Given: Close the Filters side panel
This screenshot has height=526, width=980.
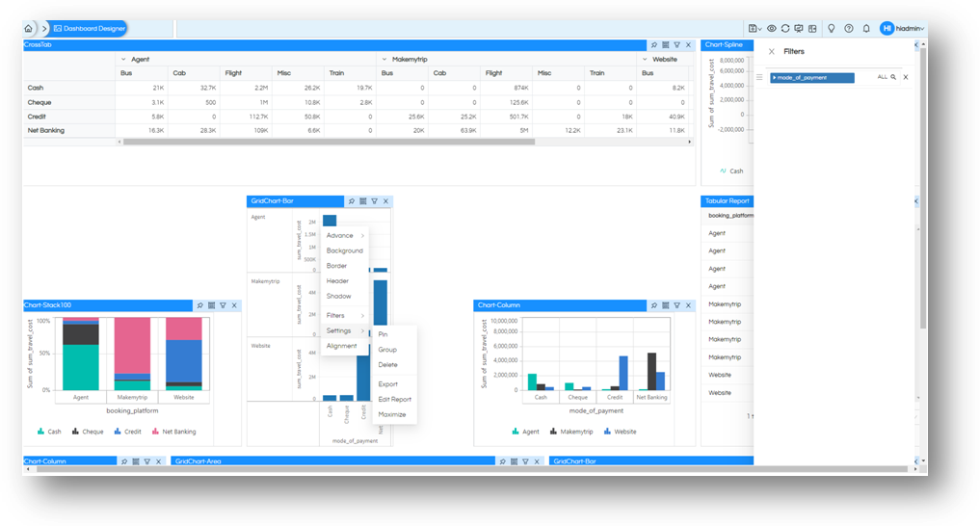Looking at the screenshot, I should point(771,52).
